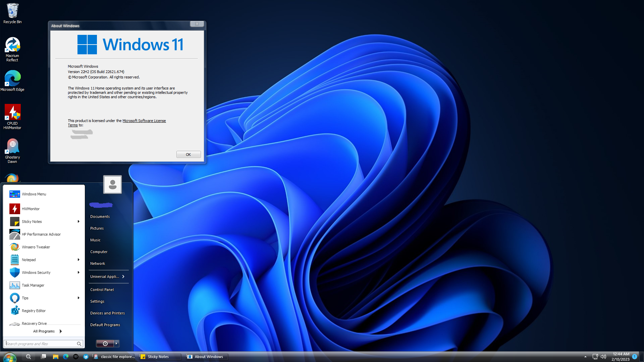Viewport: 644px width, 362px height.
Task: Select Control Panel in Start menu
Action: pos(102,290)
